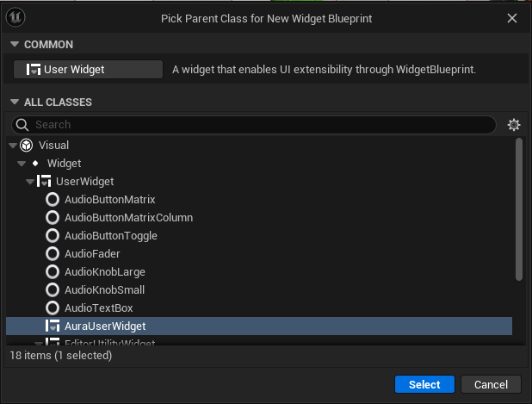
Task: Click the AudioFader class icon
Action: coord(53,253)
